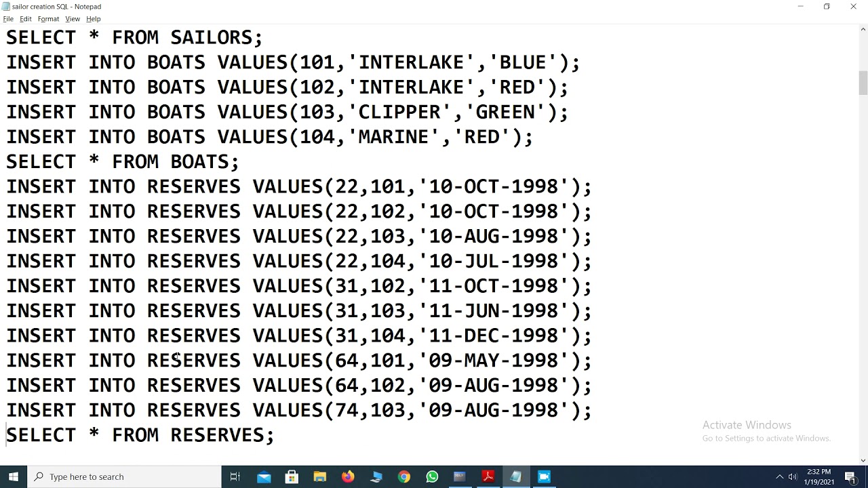Open Task View from taskbar
The image size is (868, 488).
coord(235,476)
